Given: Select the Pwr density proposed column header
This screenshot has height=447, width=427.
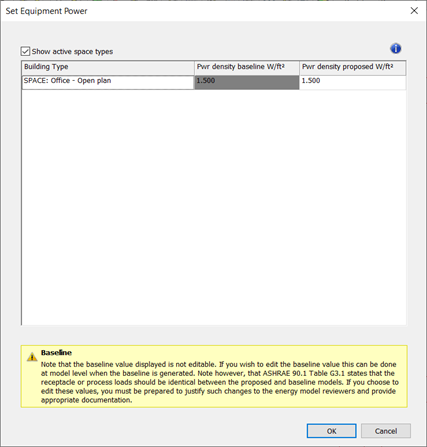Looking at the screenshot, I should [x=353, y=67].
